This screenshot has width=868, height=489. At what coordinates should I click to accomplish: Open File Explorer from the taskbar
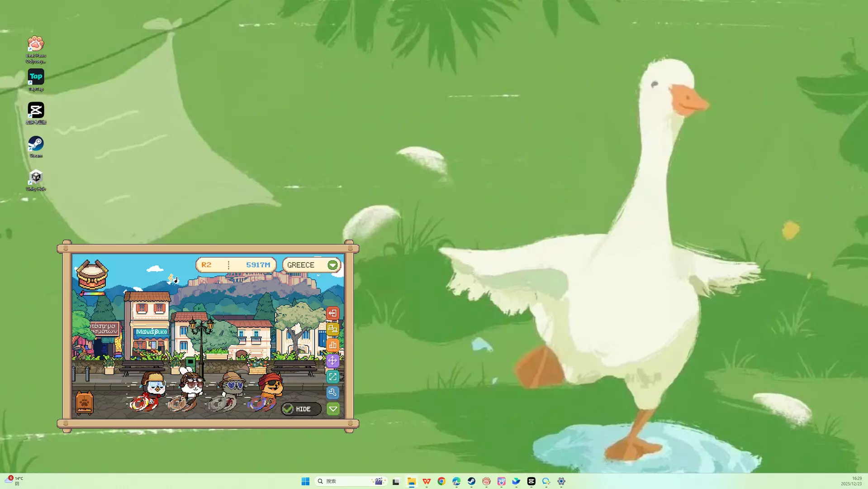pos(411,481)
